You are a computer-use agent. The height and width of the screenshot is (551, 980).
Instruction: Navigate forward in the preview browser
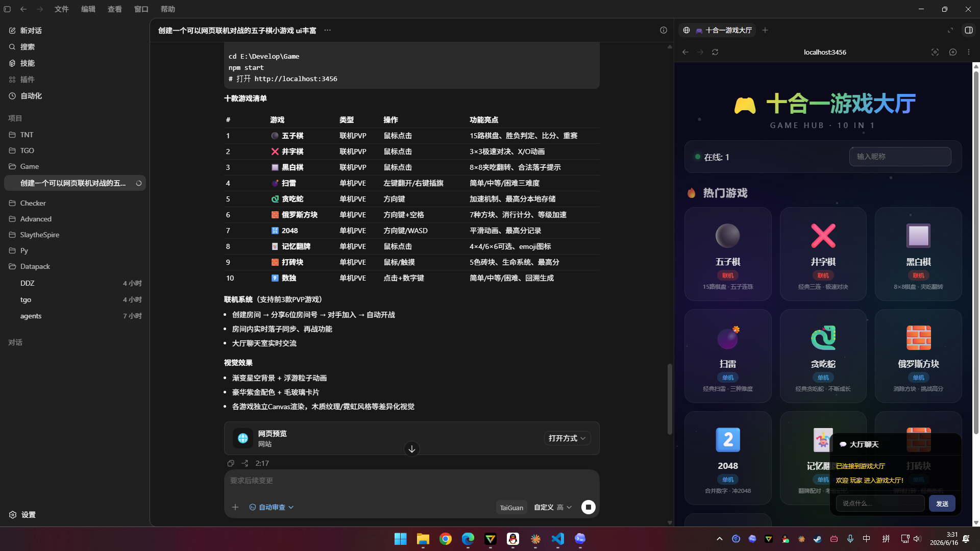[700, 52]
